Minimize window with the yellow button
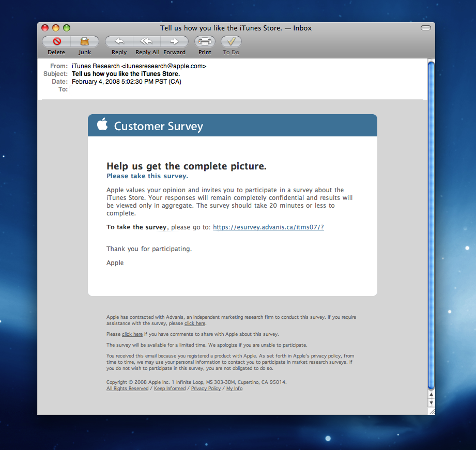Image resolution: width=476 pixels, height=450 pixels. [56, 28]
